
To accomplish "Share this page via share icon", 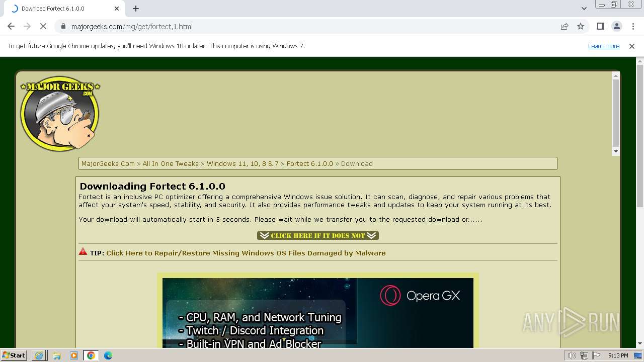I will [565, 27].
